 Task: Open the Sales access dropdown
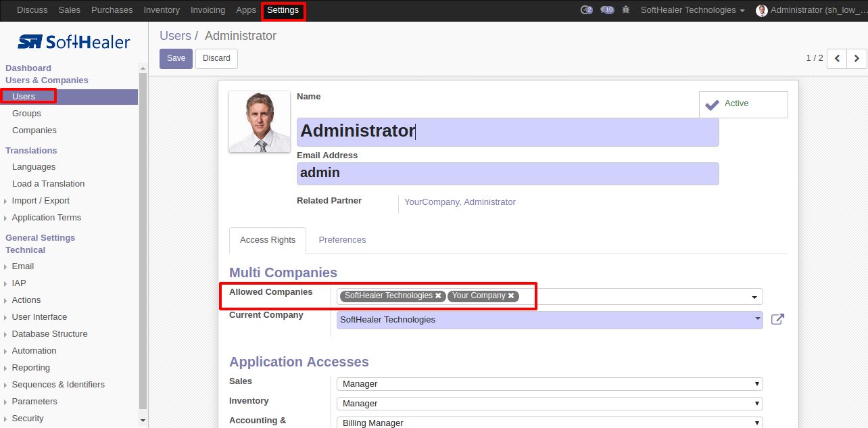(550, 384)
